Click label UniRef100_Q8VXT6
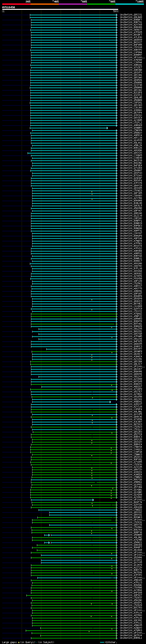This screenshot has width=146, height=644. click(131, 525)
